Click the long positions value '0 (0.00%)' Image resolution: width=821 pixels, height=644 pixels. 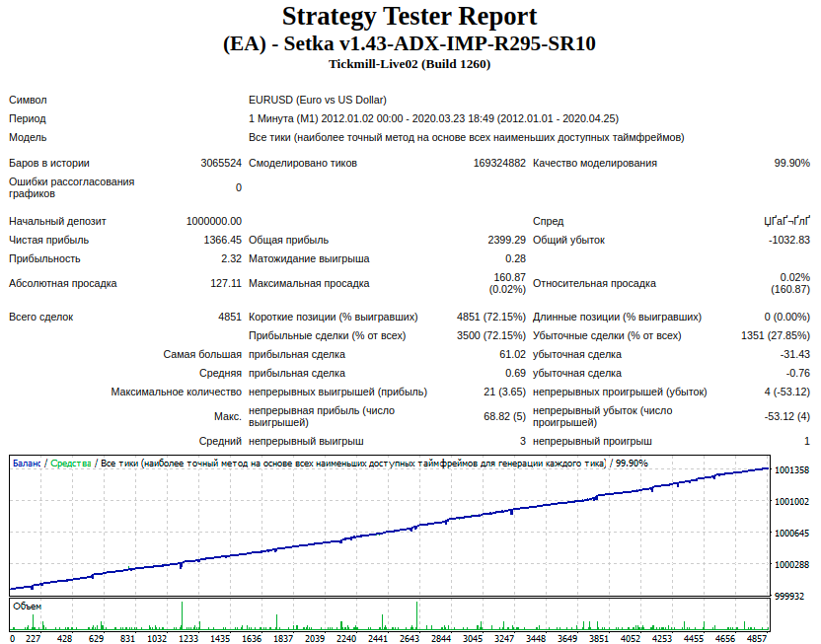[787, 317]
